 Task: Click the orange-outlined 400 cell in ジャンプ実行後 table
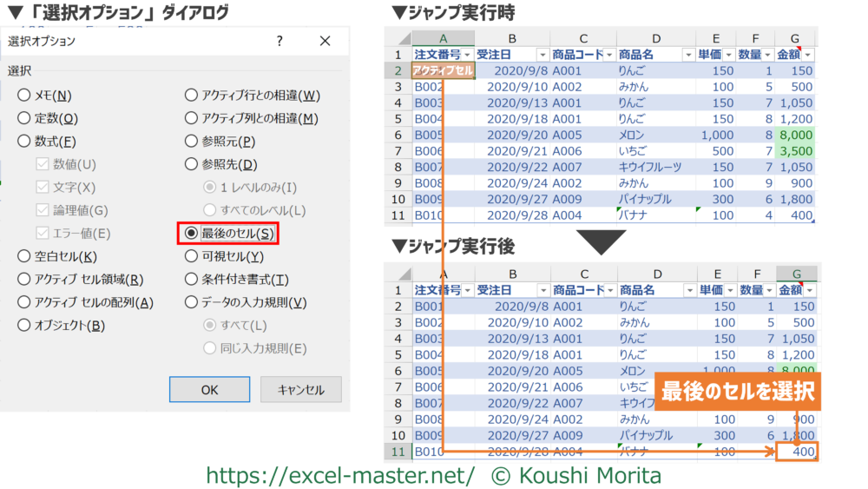797,452
